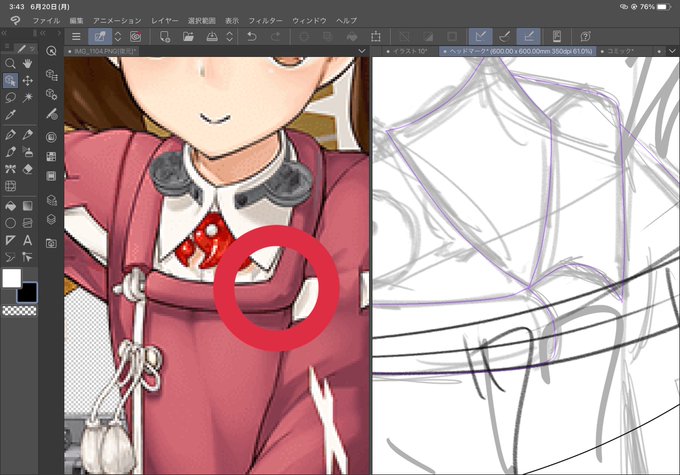Open the 編集 menu
This screenshot has width=680, height=475.
tap(76, 20)
